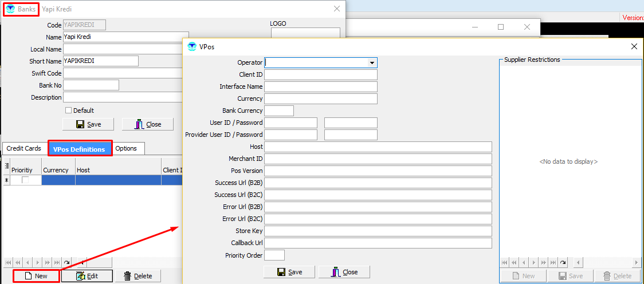
Task: Open the Options tab
Action: (x=126, y=148)
